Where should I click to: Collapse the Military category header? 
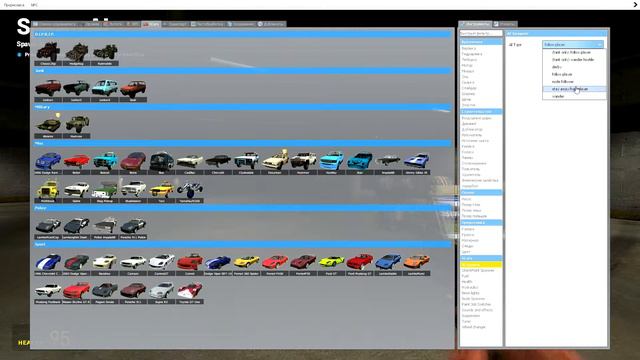(243, 107)
